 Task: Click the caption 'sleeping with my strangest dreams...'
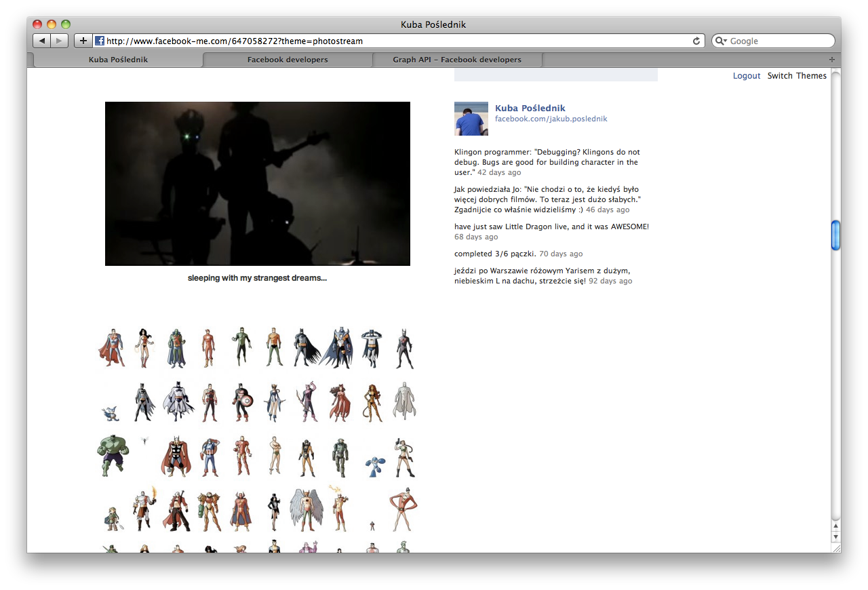[257, 278]
